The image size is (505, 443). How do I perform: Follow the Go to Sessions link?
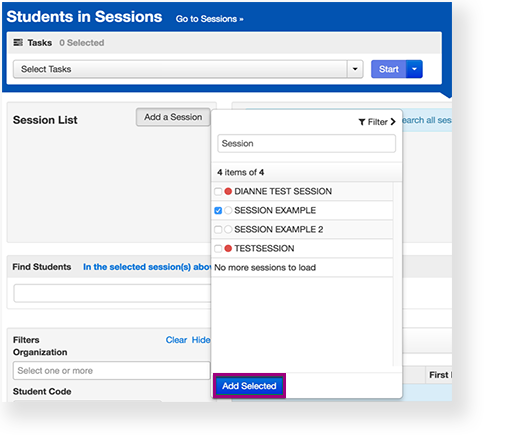(x=209, y=19)
